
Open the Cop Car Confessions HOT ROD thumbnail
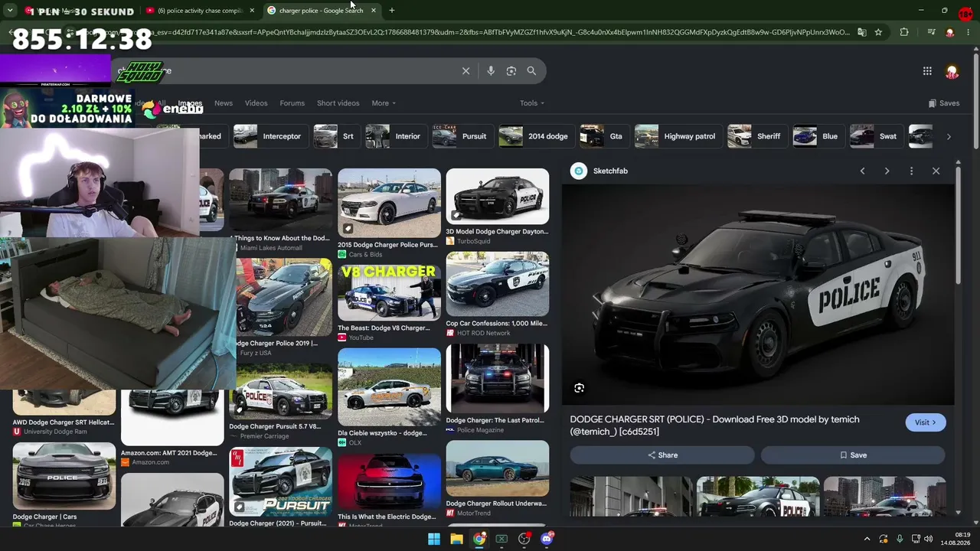[498, 284]
